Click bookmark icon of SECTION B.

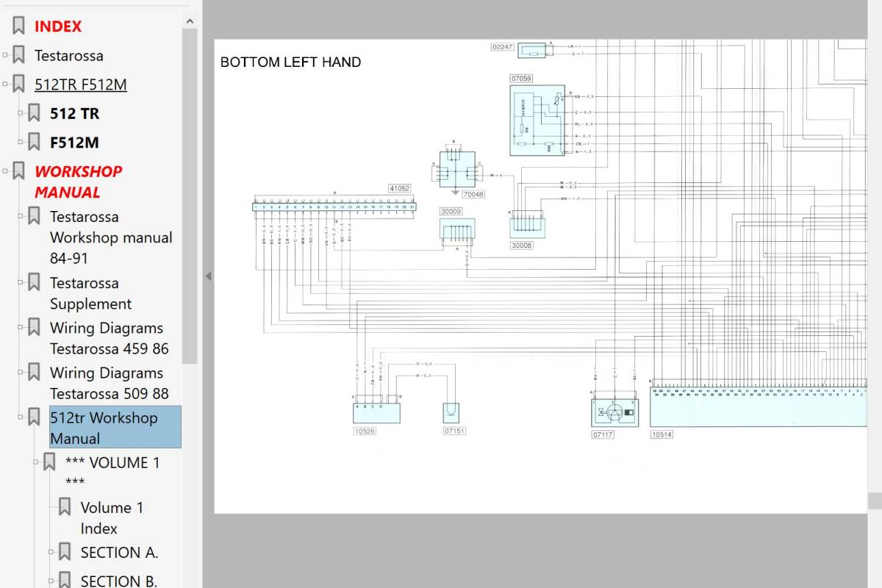(65, 581)
